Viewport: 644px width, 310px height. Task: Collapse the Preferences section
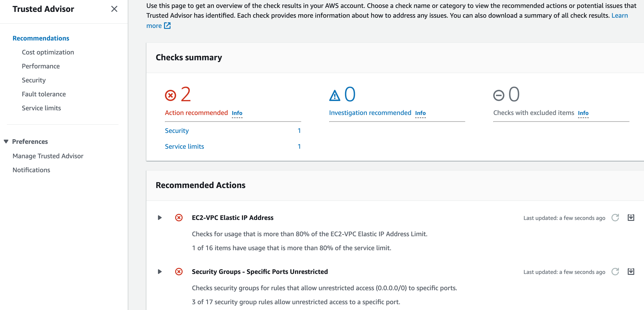6,142
